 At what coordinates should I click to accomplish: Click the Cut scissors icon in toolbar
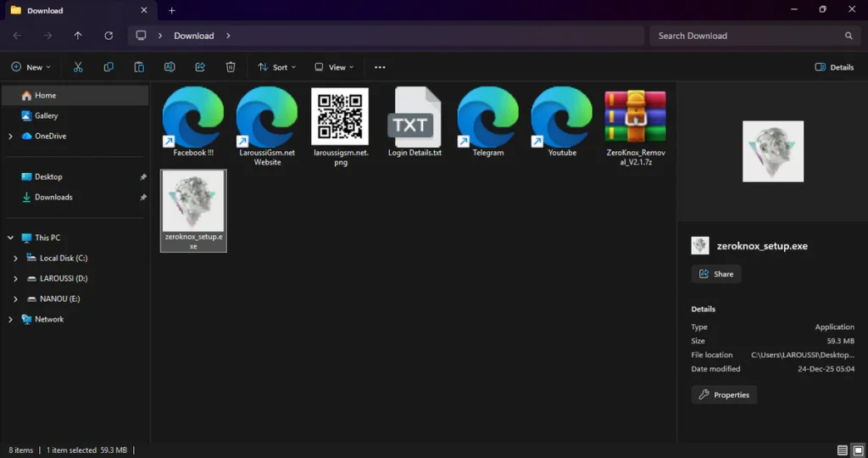(x=78, y=67)
